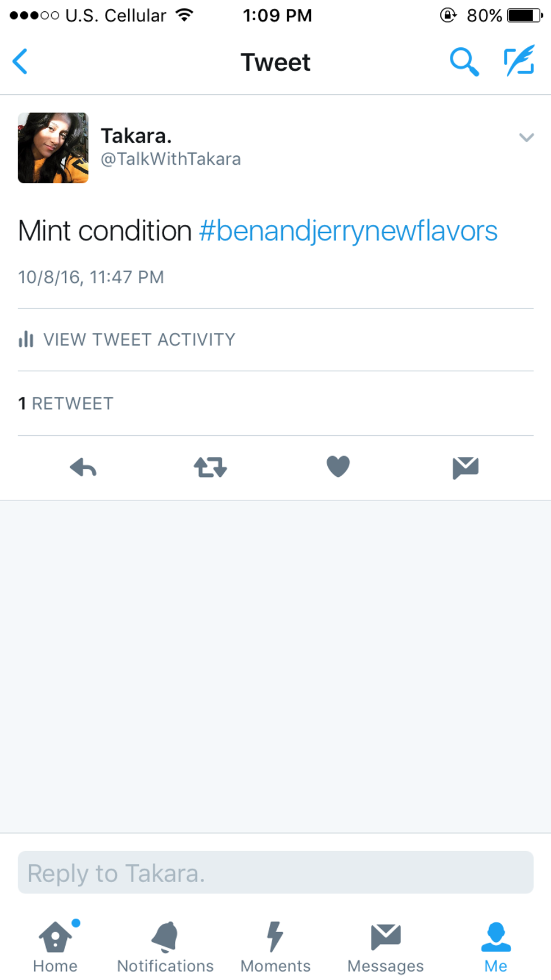The image size is (551, 980).
Task: Share tweet via direct message envelope icon
Action: (x=466, y=468)
